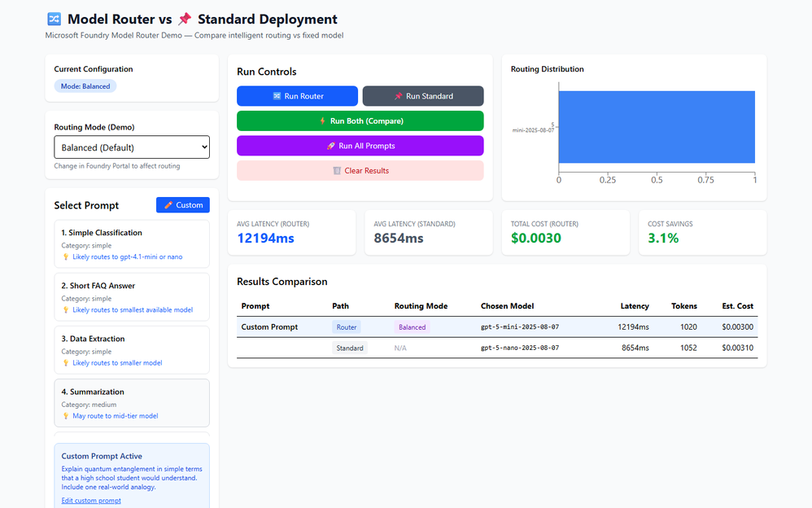Image resolution: width=812 pixels, height=508 pixels.
Task: Click the blue routing distribution bar
Action: [656, 127]
